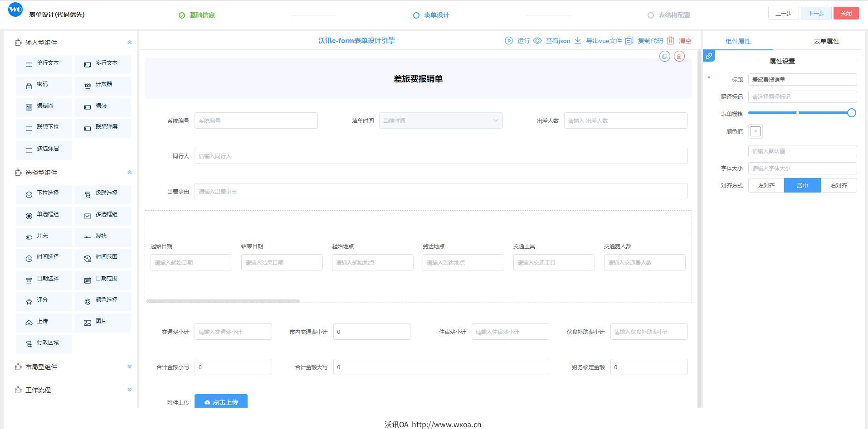Collapse the 输入型组件 section
This screenshot has height=429, width=868.
[129, 43]
